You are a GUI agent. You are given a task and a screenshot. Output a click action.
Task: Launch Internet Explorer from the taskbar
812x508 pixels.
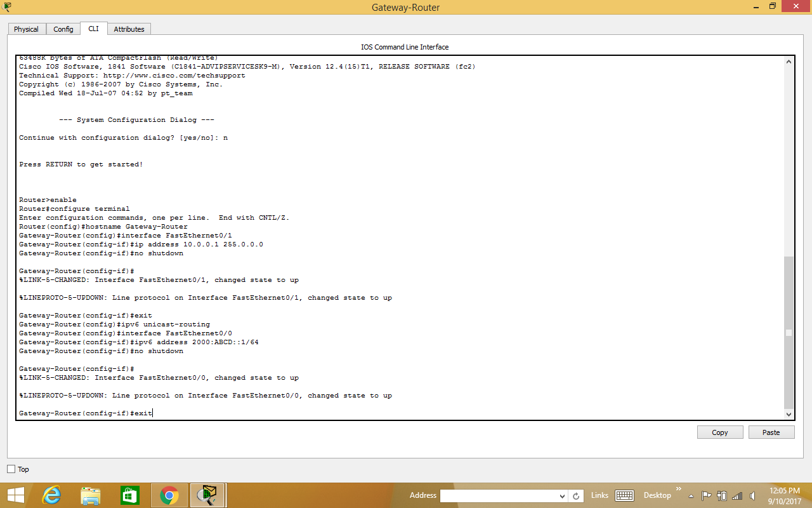coord(51,495)
